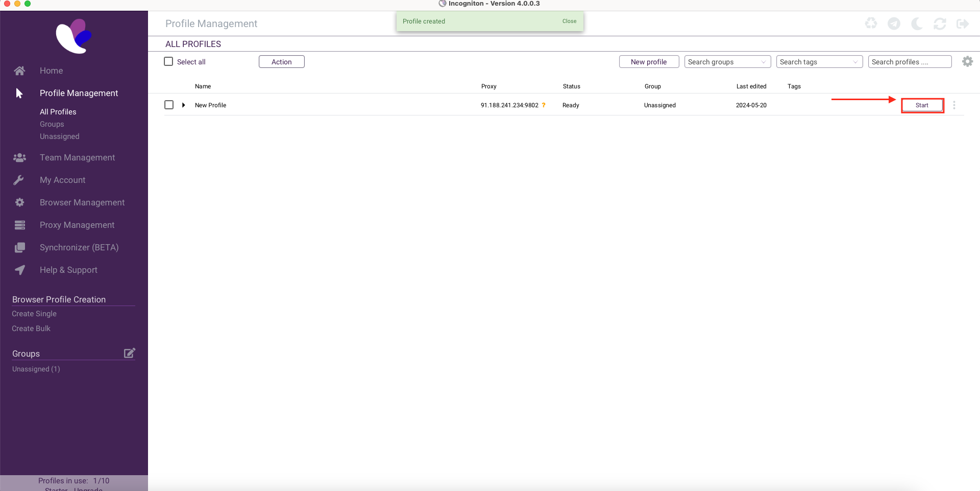Click the copy icon beside Synchronizer (BETA)
980x491 pixels.
(x=19, y=247)
